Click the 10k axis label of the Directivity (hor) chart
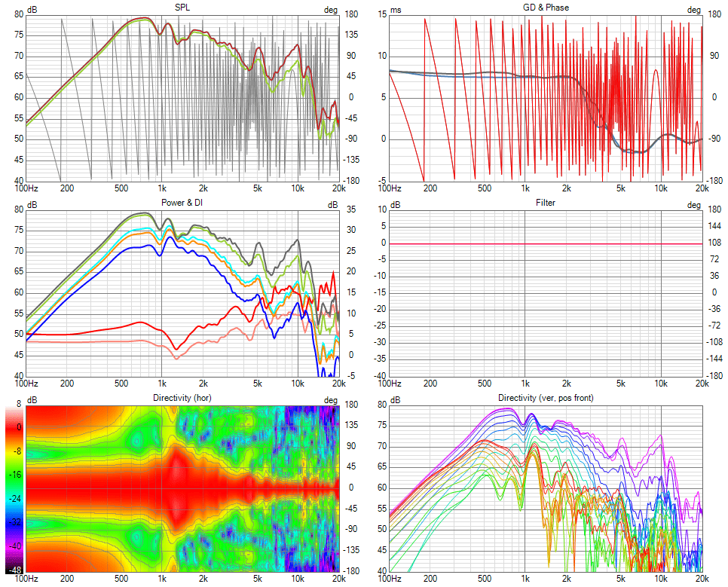This screenshot has height=587, width=728. 298,579
